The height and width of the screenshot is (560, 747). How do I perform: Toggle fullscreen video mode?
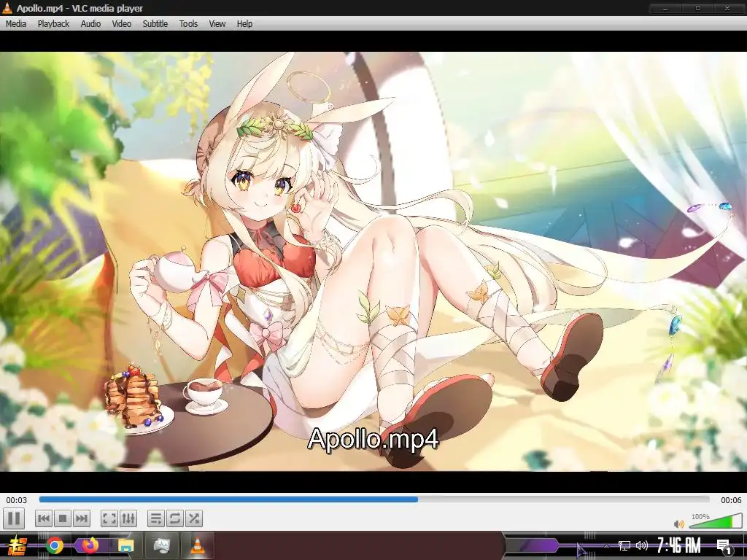[109, 518]
